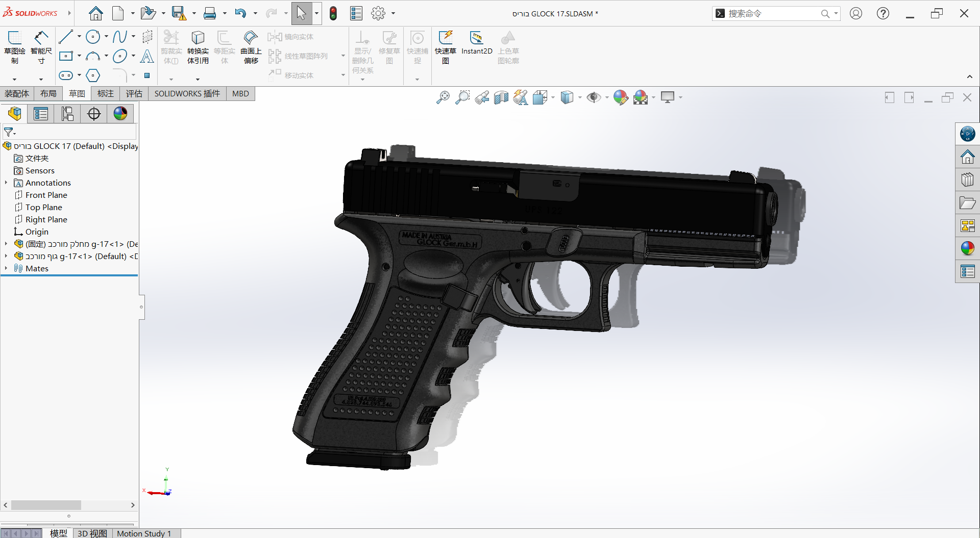The width and height of the screenshot is (980, 538).
Task: Start Sketch with 草图绘制 tool
Action: (14, 47)
